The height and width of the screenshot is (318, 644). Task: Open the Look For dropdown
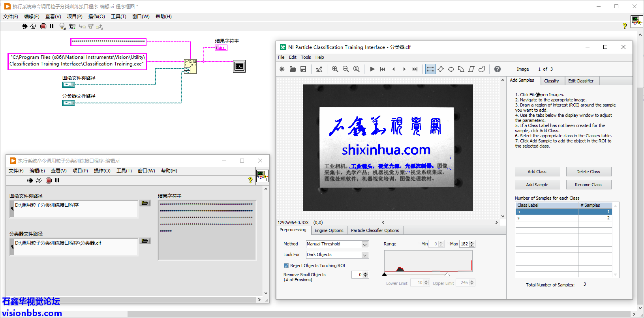[365, 255]
